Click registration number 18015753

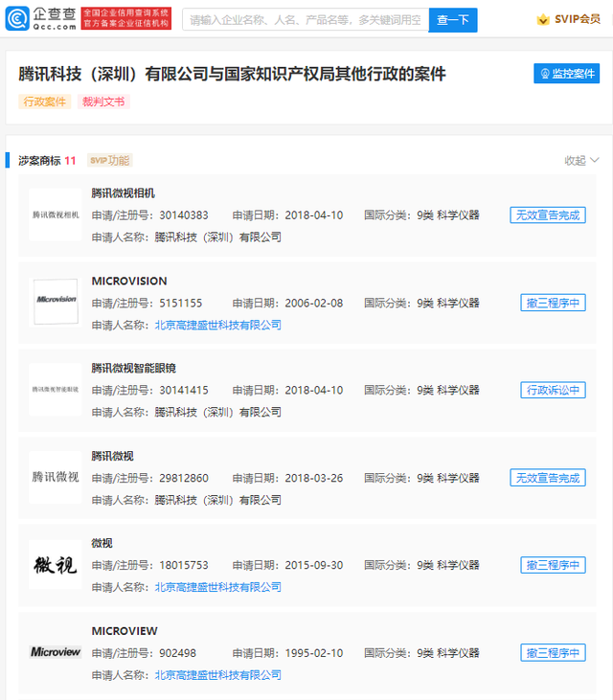click(x=184, y=565)
